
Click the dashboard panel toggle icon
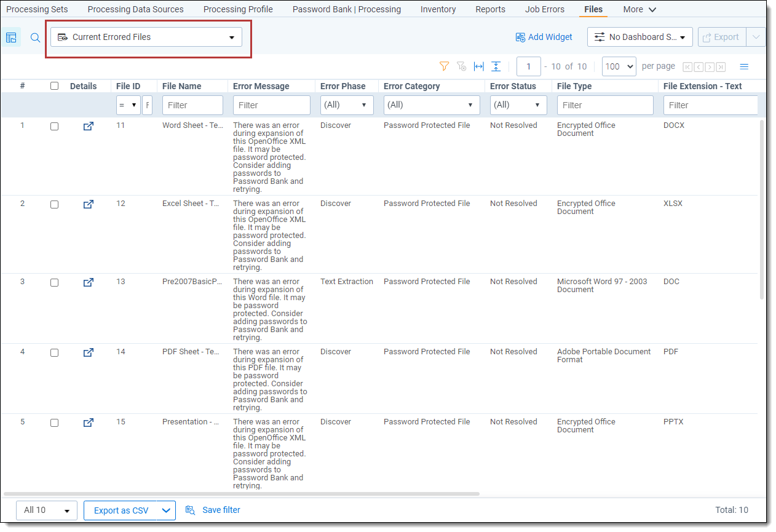coord(11,38)
